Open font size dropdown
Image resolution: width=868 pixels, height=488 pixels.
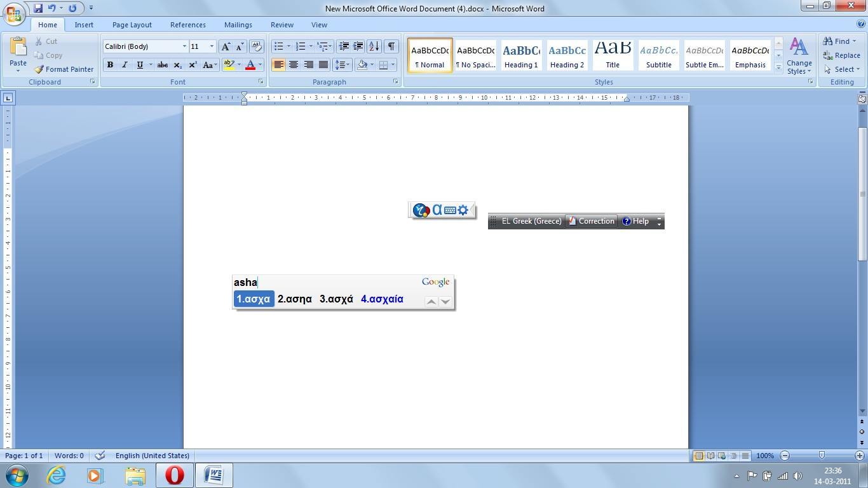pos(212,46)
